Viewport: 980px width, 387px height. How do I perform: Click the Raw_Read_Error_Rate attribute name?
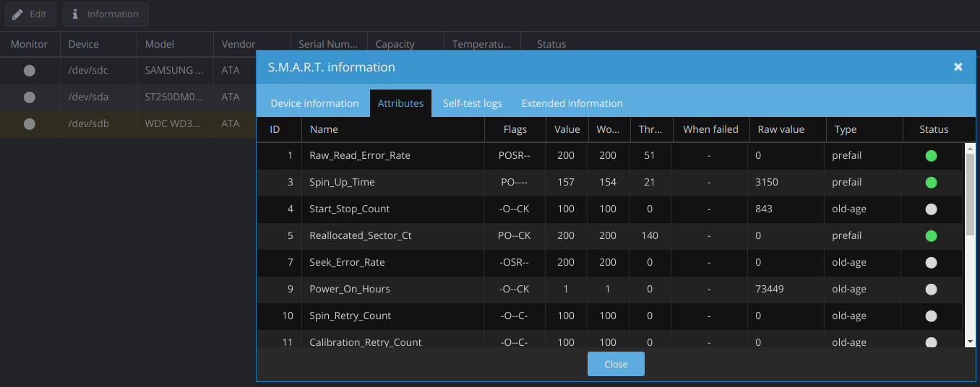360,156
